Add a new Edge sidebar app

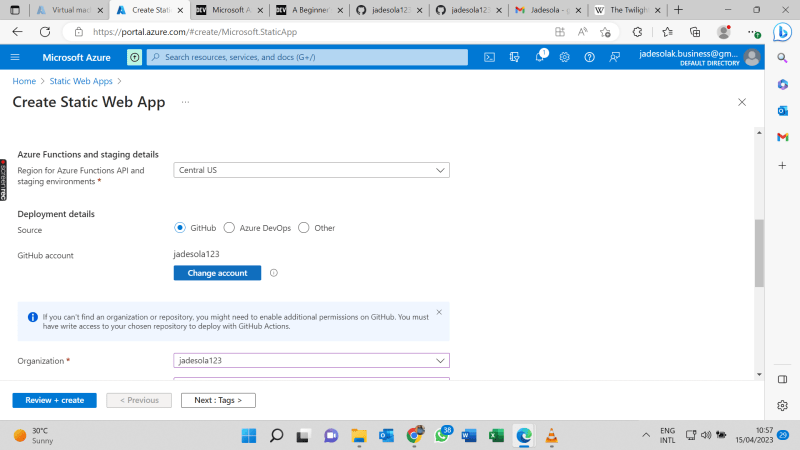782,165
